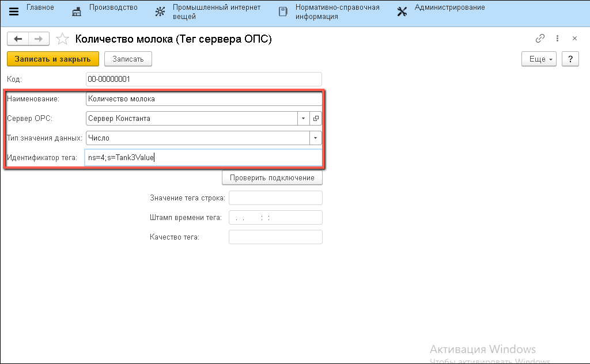Open the three-dot form options menu

pos(557,39)
